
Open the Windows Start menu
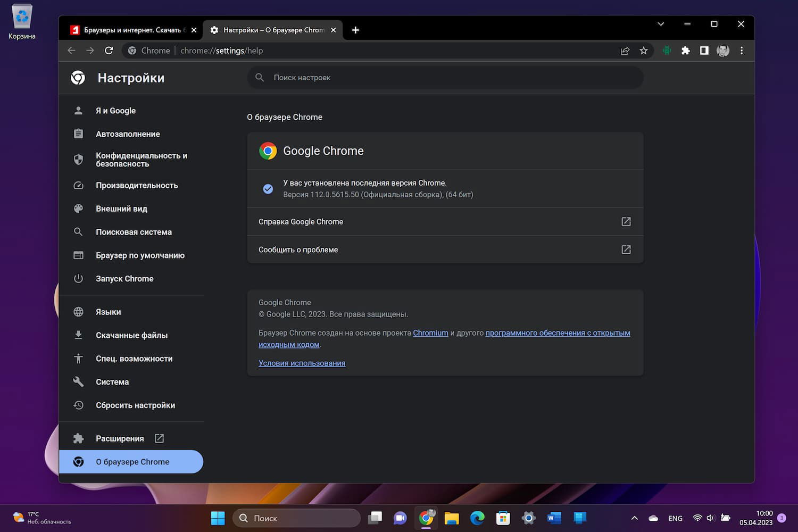[218, 518]
